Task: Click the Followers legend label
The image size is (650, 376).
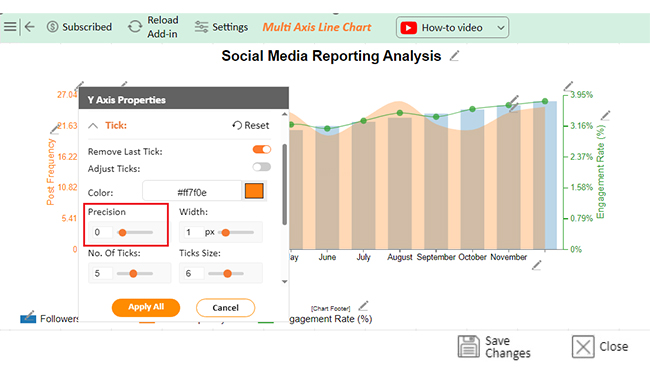Action: click(59, 319)
